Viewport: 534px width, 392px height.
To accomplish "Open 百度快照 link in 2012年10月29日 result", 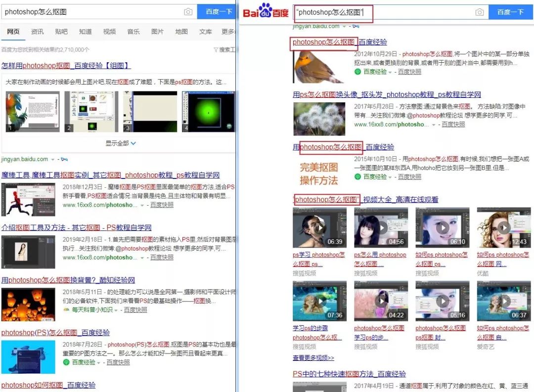I will tap(409, 72).
